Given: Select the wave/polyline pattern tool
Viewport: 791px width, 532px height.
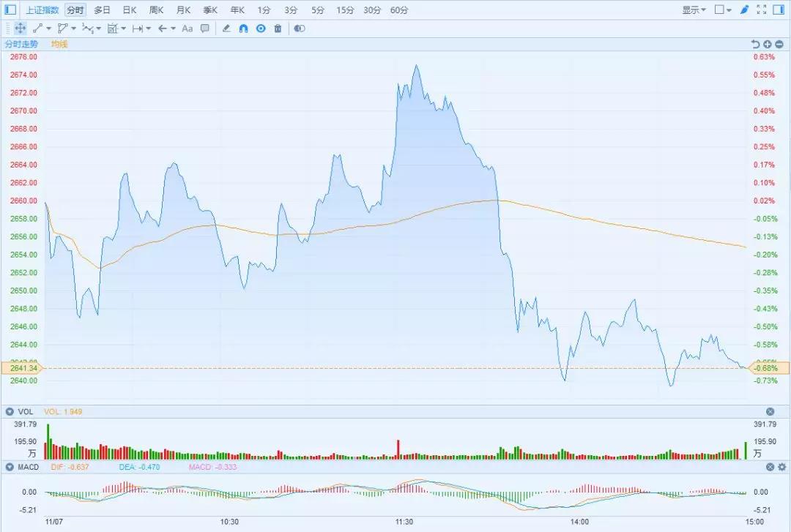Looking at the screenshot, I should pyautogui.click(x=87, y=29).
